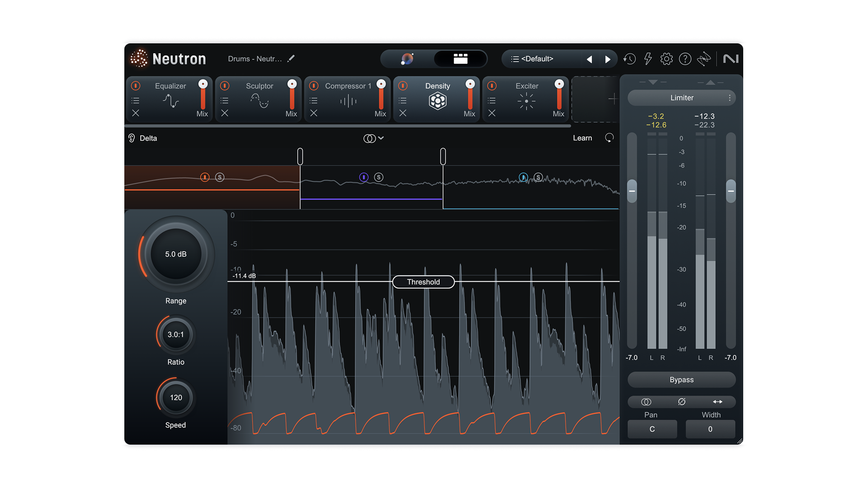This screenshot has width=868, height=488.
Task: Click the lightning bolt zero latency icon
Action: [648, 59]
